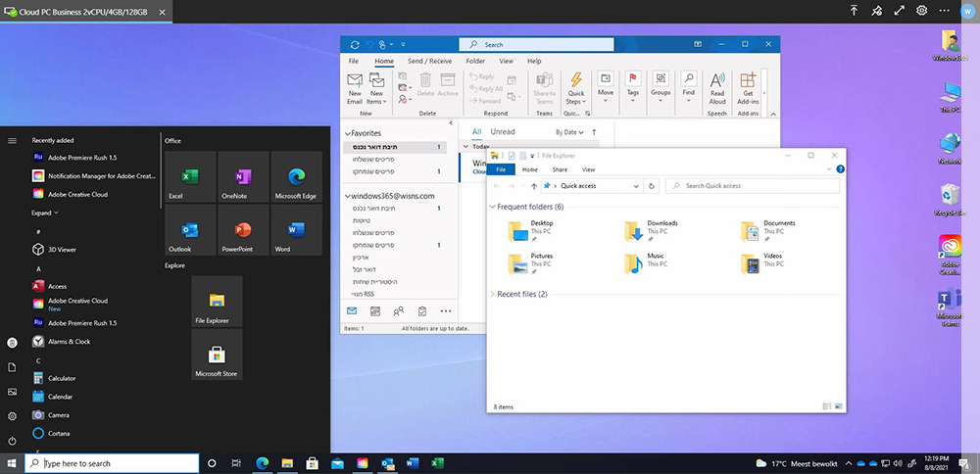Open New Items in Outlook ribbon

(376, 89)
